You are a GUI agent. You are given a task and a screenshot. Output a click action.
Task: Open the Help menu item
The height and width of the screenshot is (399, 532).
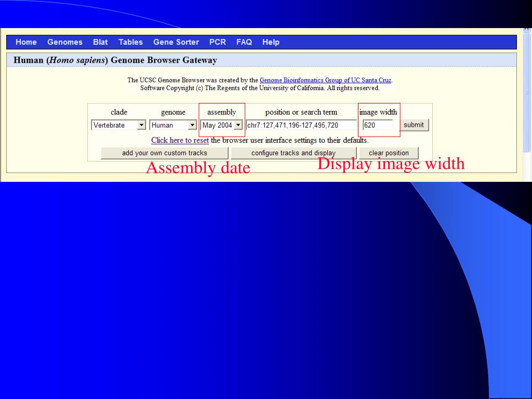[271, 42]
